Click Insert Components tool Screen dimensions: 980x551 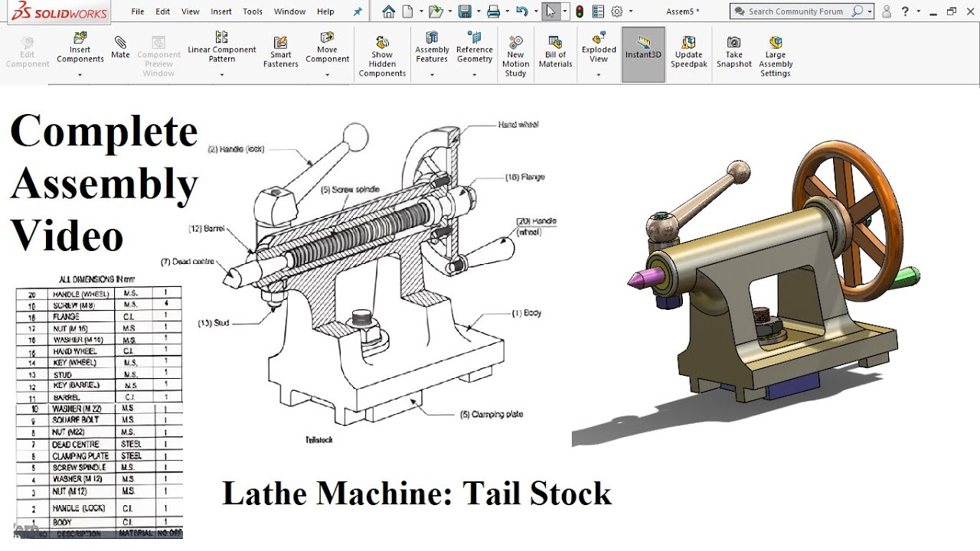point(80,49)
